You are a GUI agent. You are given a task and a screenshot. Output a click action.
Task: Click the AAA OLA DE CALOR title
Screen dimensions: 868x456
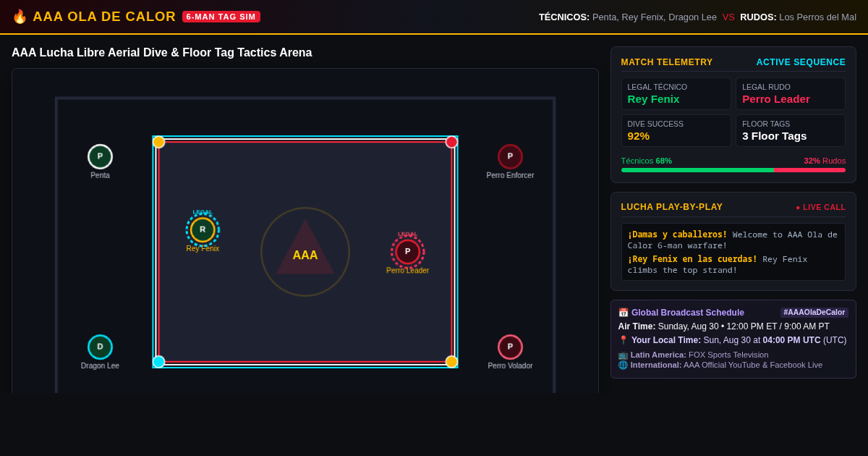point(104,17)
